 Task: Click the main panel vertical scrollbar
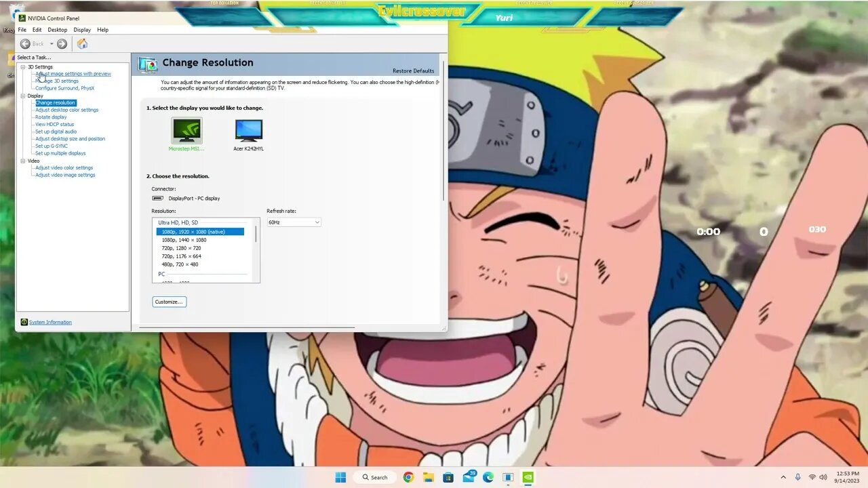[443, 132]
